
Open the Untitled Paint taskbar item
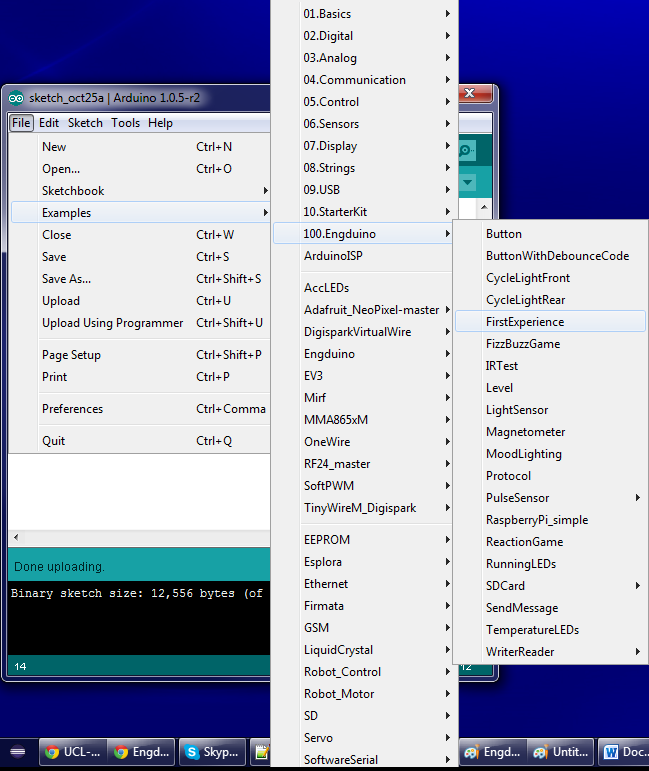[560, 752]
